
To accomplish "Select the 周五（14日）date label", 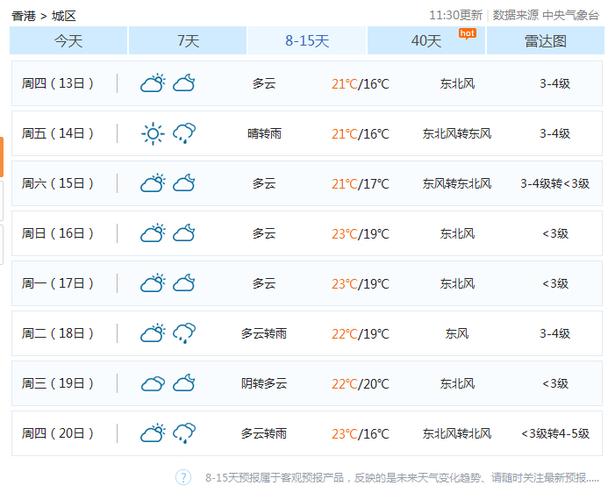I will coord(58,133).
